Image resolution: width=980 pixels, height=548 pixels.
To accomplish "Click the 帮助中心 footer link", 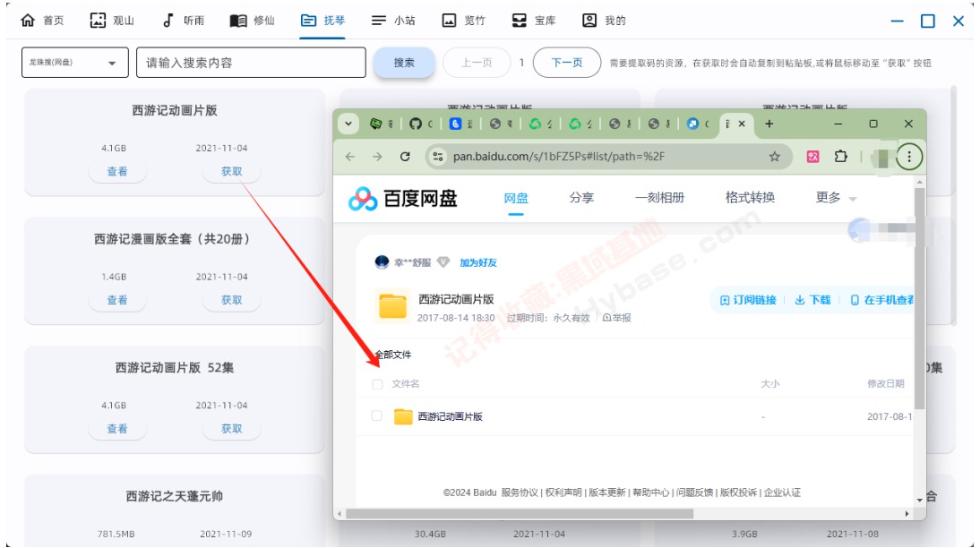I will click(x=650, y=492).
